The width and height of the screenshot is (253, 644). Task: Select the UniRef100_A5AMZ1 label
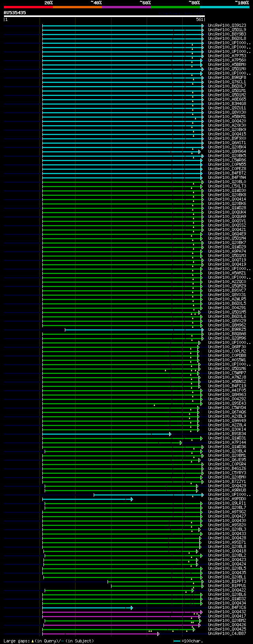(x=227, y=273)
